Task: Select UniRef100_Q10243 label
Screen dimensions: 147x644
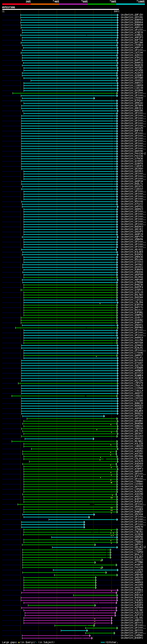Action: point(132,436)
